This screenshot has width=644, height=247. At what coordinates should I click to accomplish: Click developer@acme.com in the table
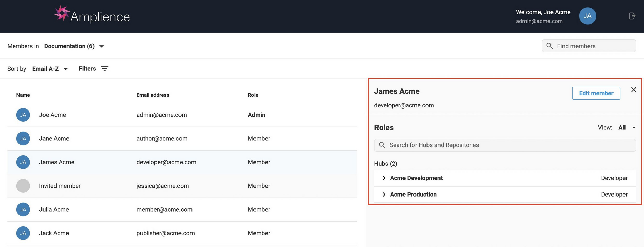pos(166,162)
